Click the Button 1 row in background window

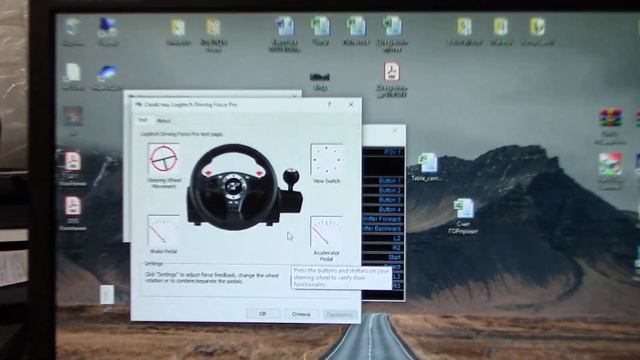[383, 180]
